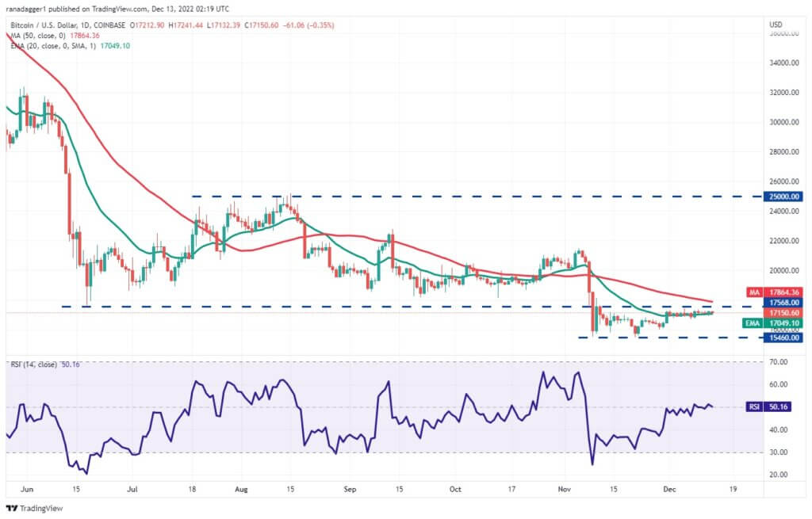Click the 34000.00 price axis label

point(784,63)
